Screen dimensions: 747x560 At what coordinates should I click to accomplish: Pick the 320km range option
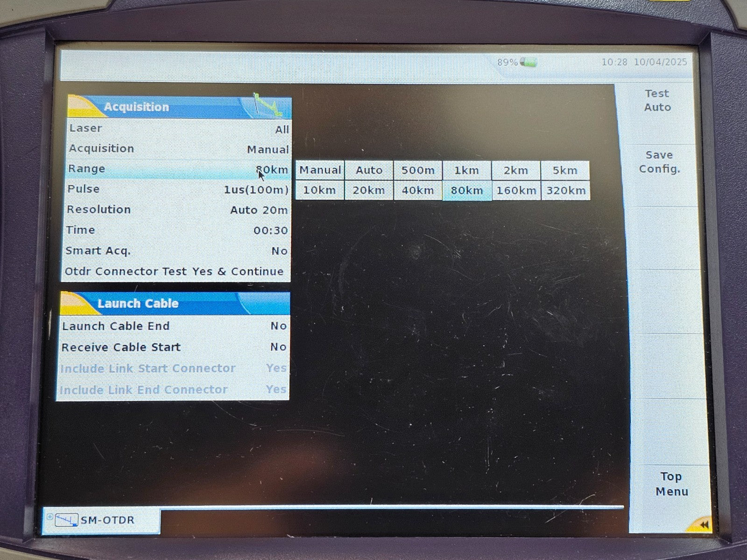[x=565, y=190]
